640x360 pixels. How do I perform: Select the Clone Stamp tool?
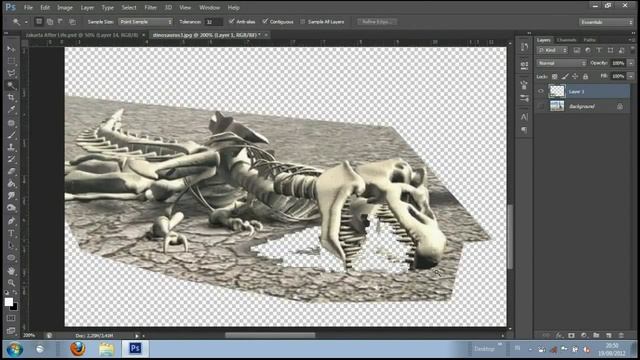click(x=11, y=147)
